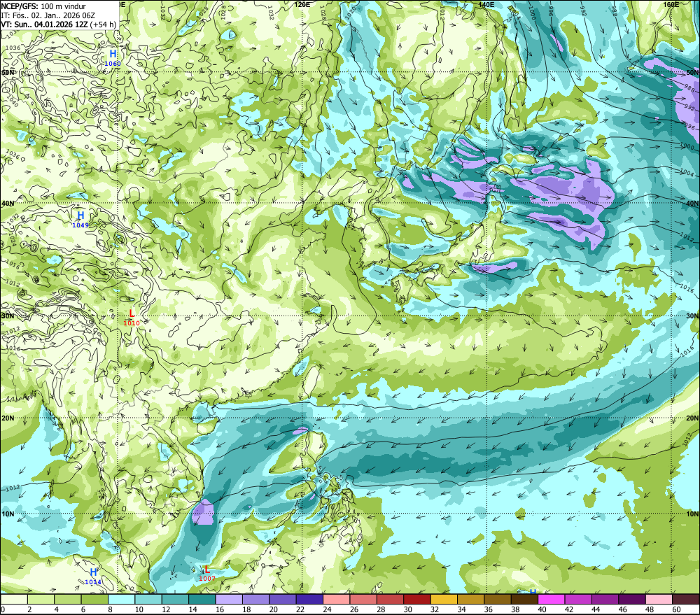Pick the final maroon legend swatch after 60
The width and height of the screenshot is (700, 615).
pyautogui.click(x=686, y=599)
